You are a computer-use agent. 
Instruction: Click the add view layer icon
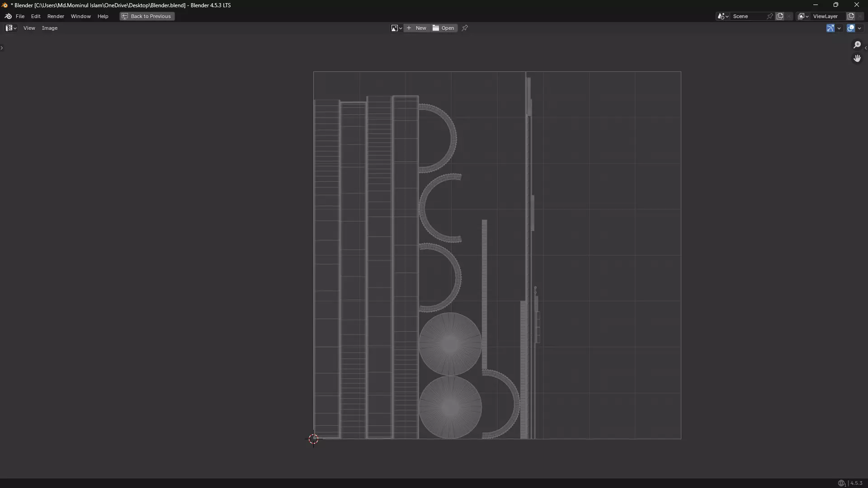pyautogui.click(x=850, y=16)
